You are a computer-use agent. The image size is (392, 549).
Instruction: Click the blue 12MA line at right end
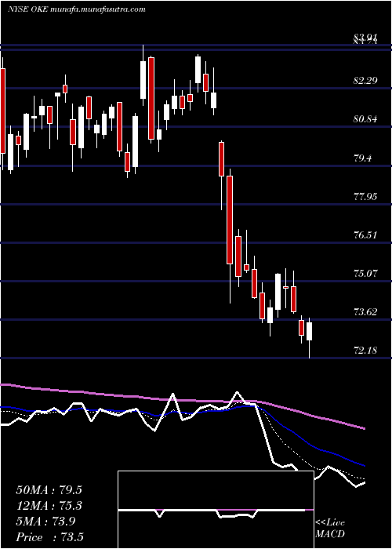pyautogui.click(x=362, y=465)
